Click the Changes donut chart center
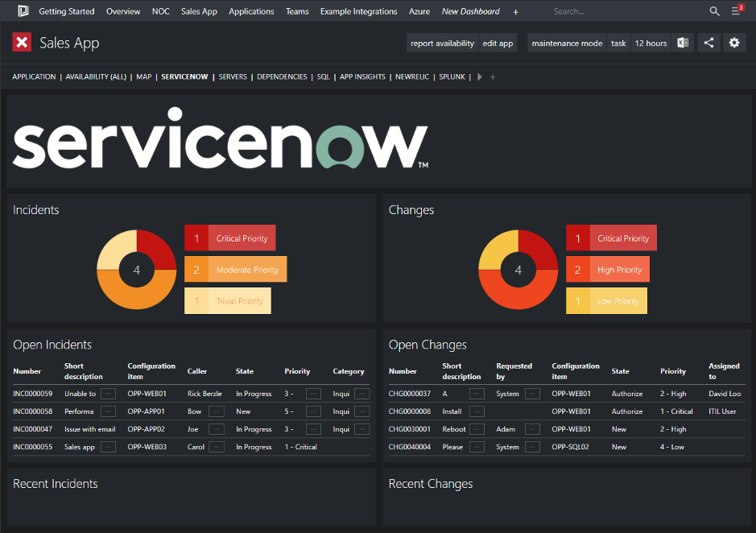 518,270
